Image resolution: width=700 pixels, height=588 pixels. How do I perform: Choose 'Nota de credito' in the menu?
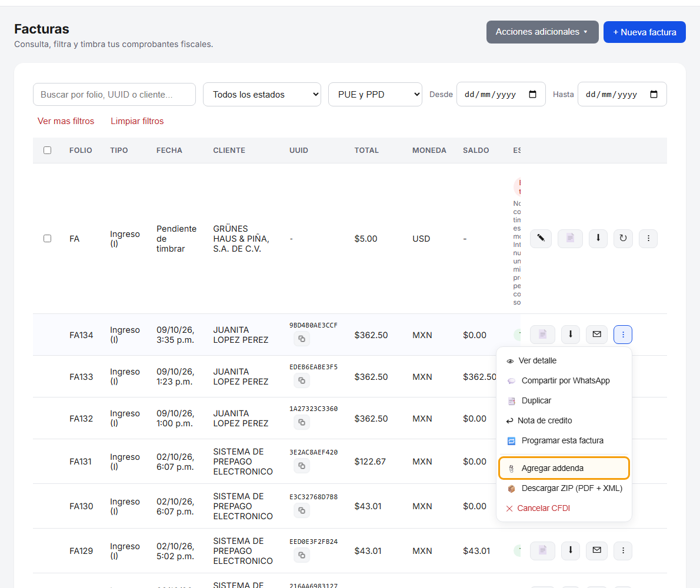click(564, 420)
